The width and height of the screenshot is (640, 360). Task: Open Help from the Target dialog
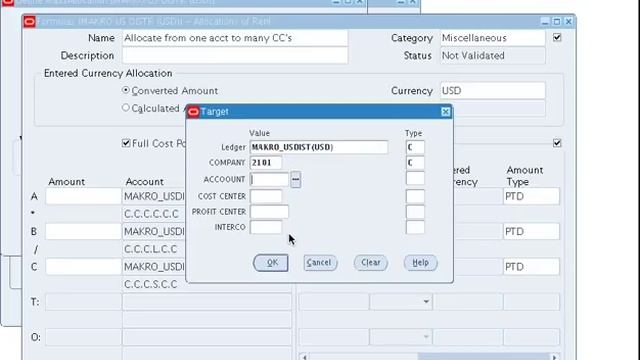pos(420,263)
